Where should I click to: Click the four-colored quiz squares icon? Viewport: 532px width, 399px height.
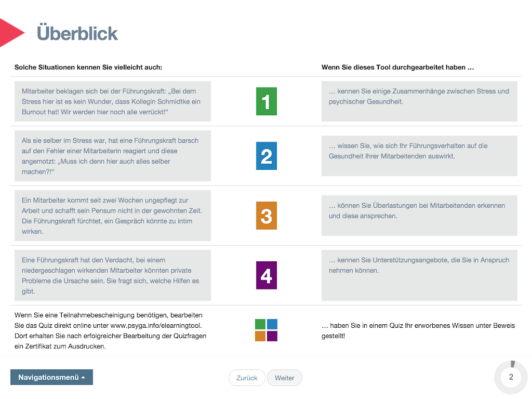[x=266, y=330]
